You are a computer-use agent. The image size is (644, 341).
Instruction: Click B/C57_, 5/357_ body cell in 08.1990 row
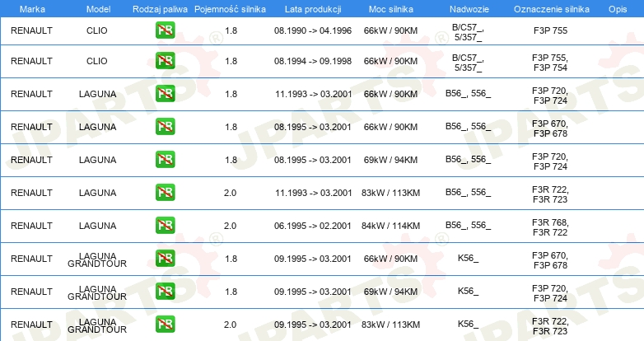coord(469,32)
